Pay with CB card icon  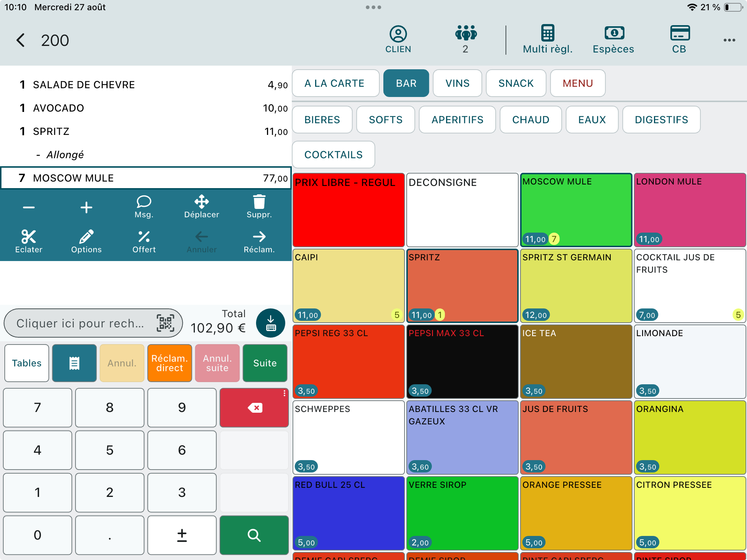pyautogui.click(x=680, y=39)
